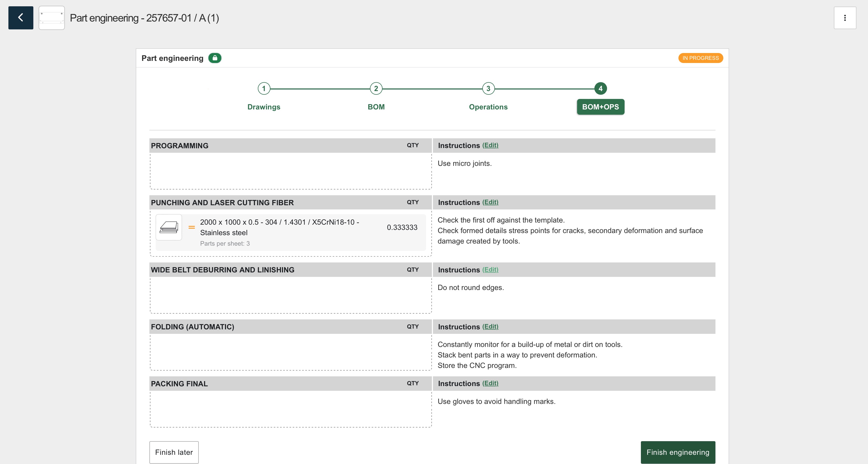This screenshot has width=868, height=464.
Task: Switch to the Drawings step
Action: pyautogui.click(x=264, y=107)
